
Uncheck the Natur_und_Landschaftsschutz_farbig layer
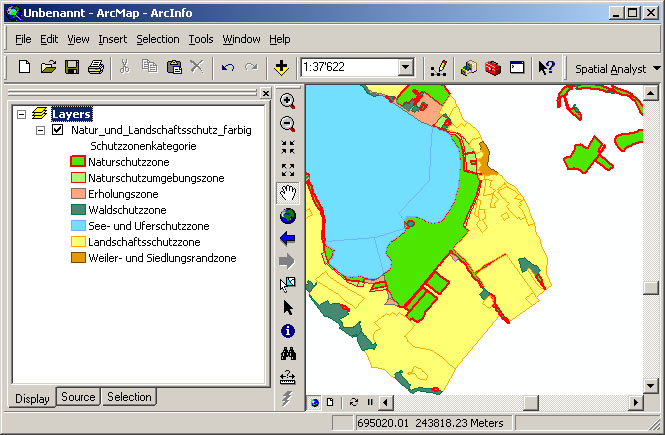(57, 131)
